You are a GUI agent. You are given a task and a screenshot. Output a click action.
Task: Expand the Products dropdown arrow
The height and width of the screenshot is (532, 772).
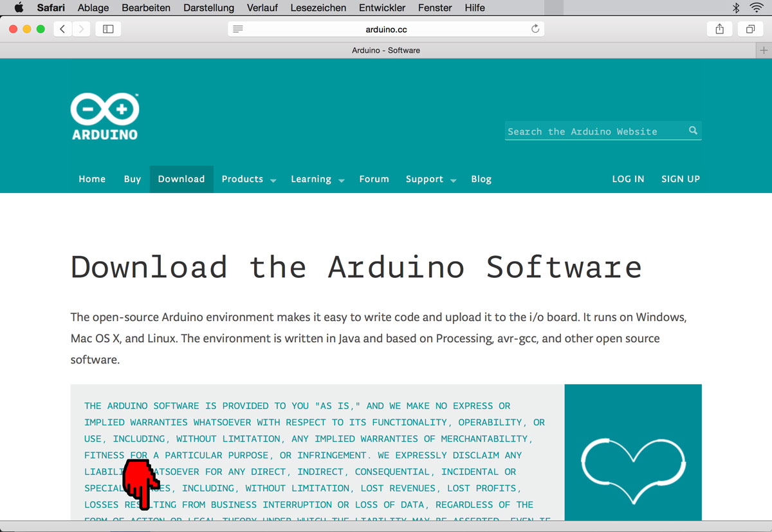coord(273,181)
